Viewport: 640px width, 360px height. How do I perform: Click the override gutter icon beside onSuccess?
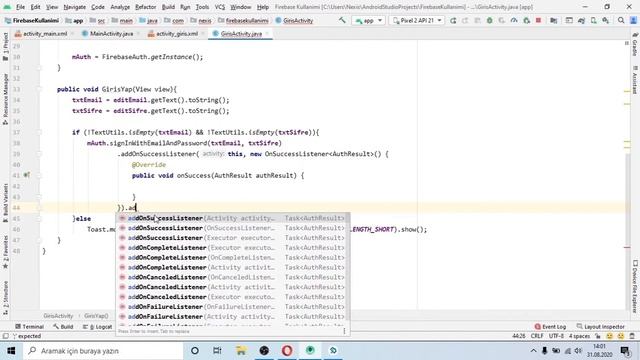(x=27, y=175)
